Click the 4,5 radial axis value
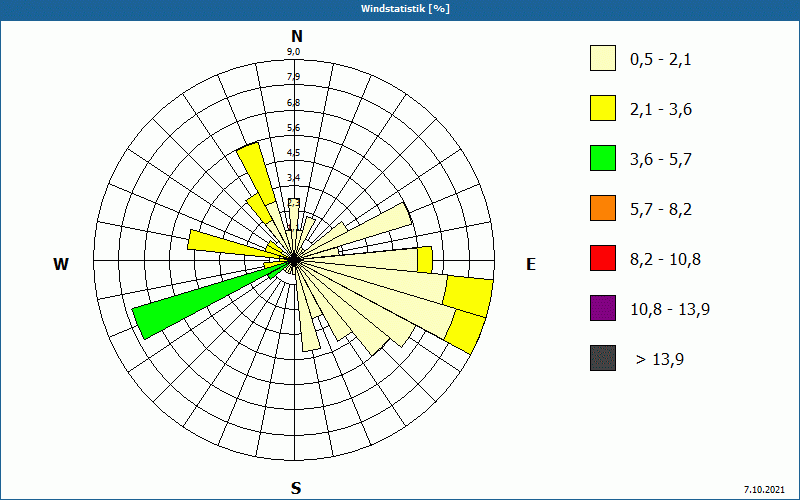Image resolution: width=800 pixels, height=500 pixels. (293, 153)
